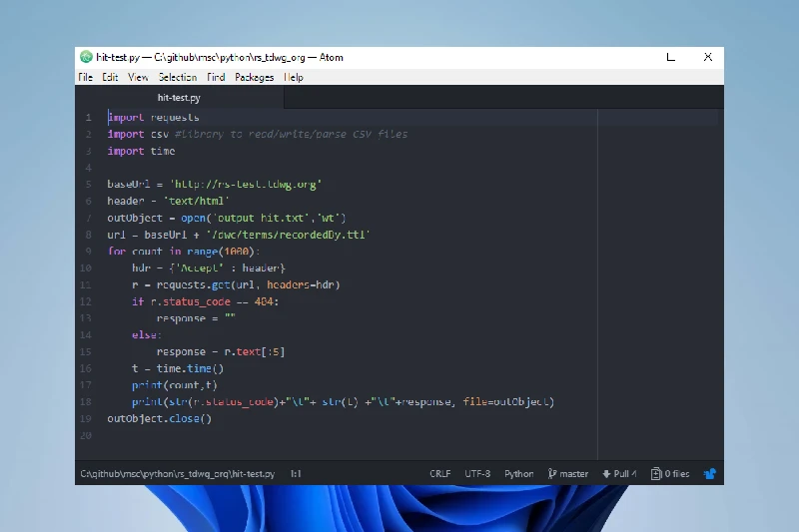Change UTF-8 file encoding selector
The image size is (799, 532).
pyautogui.click(x=477, y=474)
